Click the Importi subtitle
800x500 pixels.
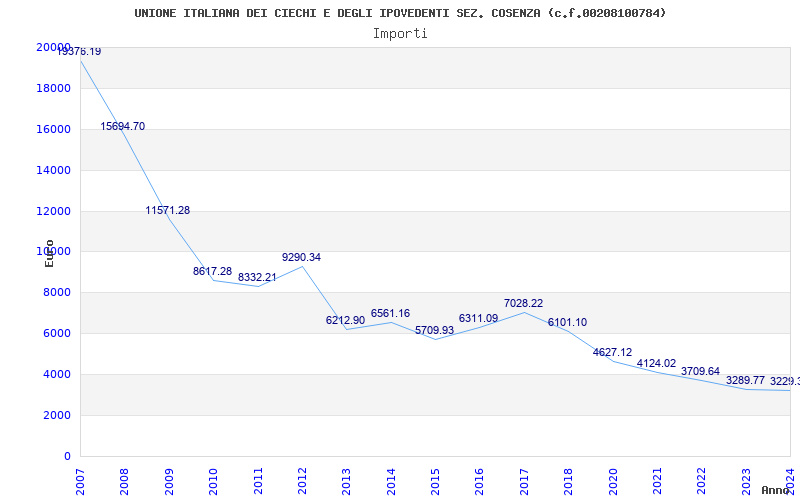(x=400, y=33)
